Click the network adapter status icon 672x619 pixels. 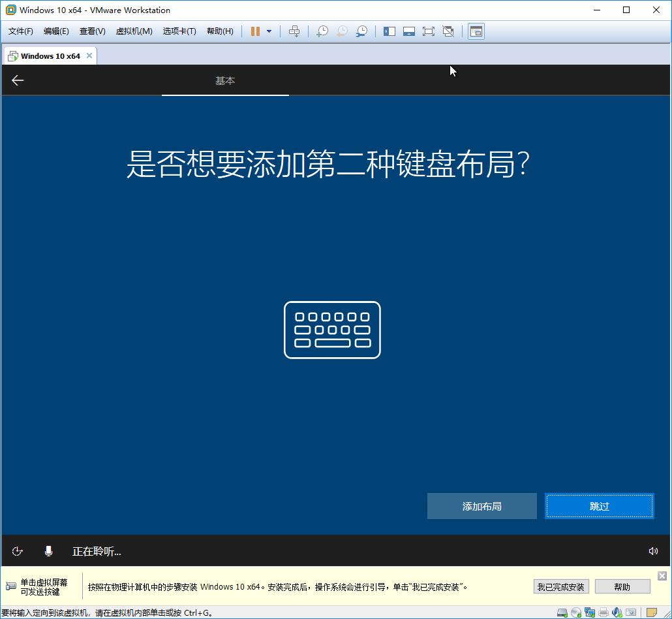pos(589,613)
